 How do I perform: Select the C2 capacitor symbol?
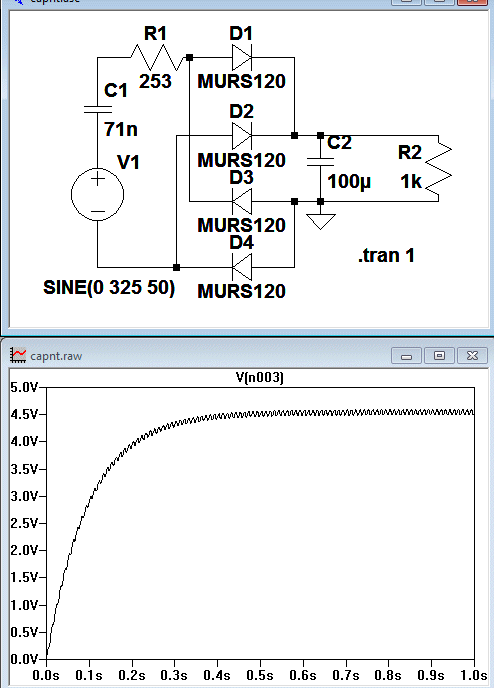click(320, 162)
